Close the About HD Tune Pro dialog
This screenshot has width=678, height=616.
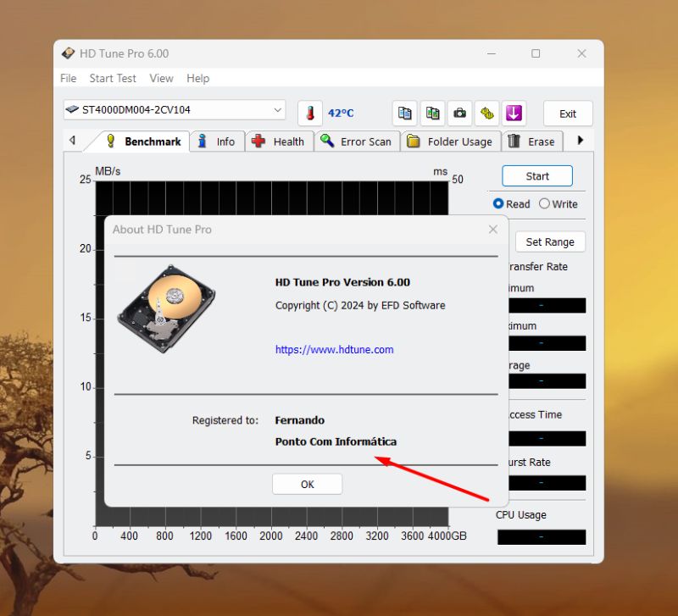[x=493, y=230]
